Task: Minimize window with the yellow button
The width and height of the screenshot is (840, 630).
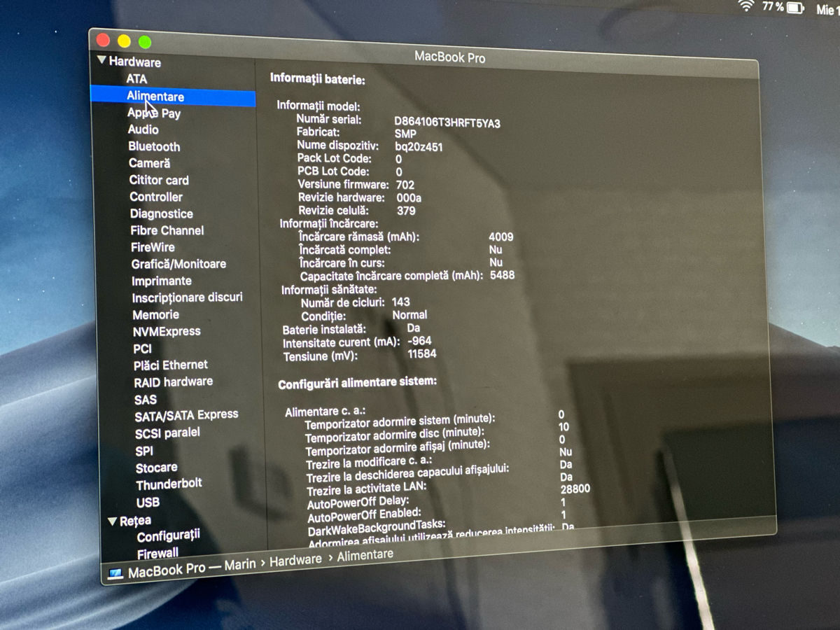Action: pos(124,41)
